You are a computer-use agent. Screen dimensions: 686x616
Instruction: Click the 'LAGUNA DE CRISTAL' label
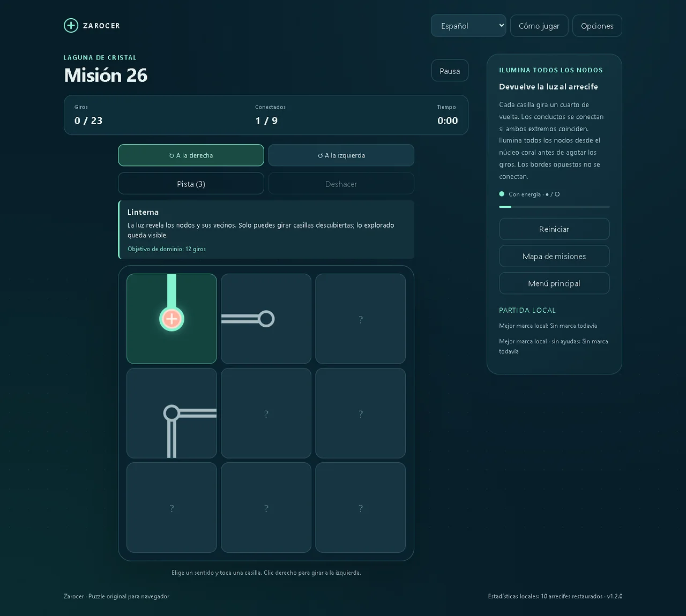[100, 58]
